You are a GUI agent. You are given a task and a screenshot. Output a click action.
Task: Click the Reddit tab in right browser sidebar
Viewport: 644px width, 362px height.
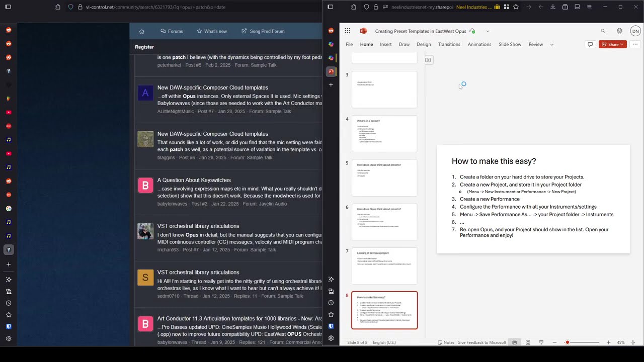tap(331, 31)
